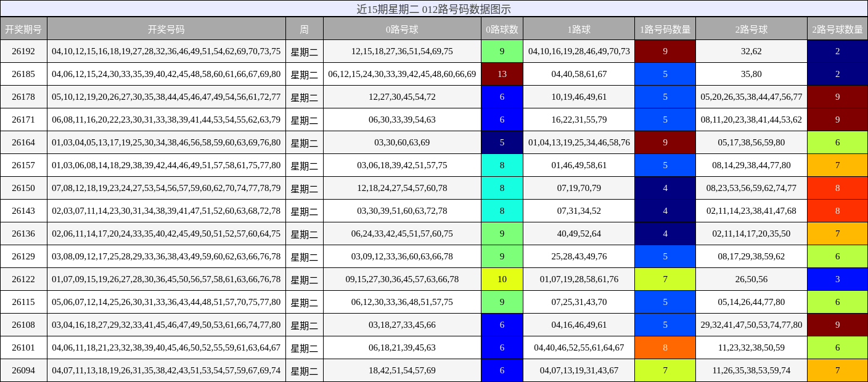Click the dark red 9 2路号球数量 cell in row 26108
Image resolution: width=868 pixels, height=382 pixels.
837,325
